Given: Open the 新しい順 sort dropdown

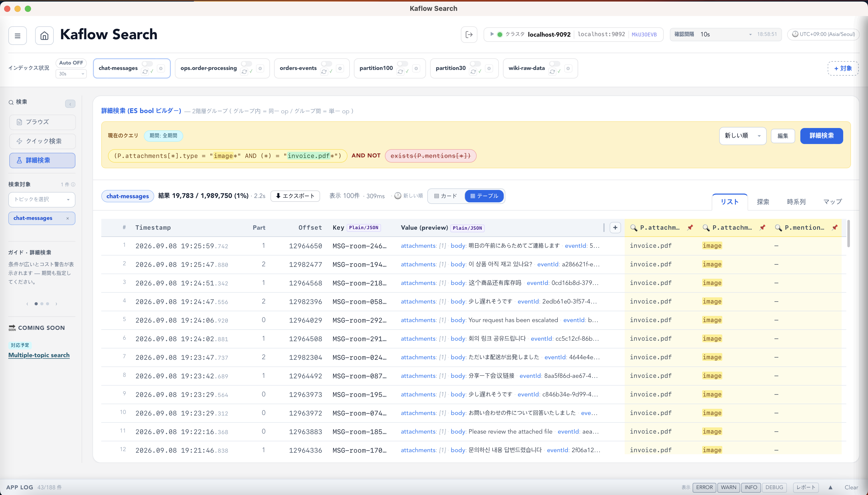Looking at the screenshot, I should point(742,136).
